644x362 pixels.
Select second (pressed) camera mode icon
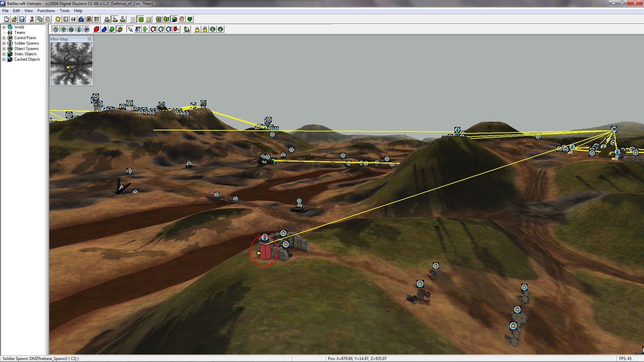click(x=115, y=19)
